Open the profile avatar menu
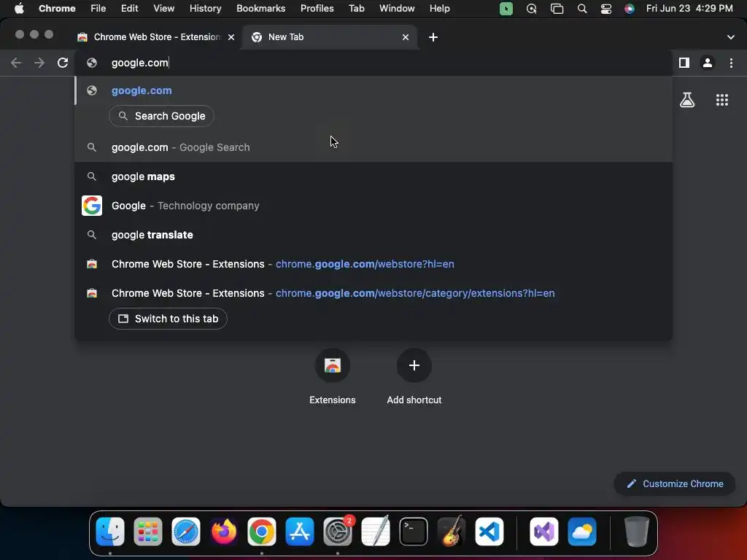The image size is (747, 560). tap(708, 63)
